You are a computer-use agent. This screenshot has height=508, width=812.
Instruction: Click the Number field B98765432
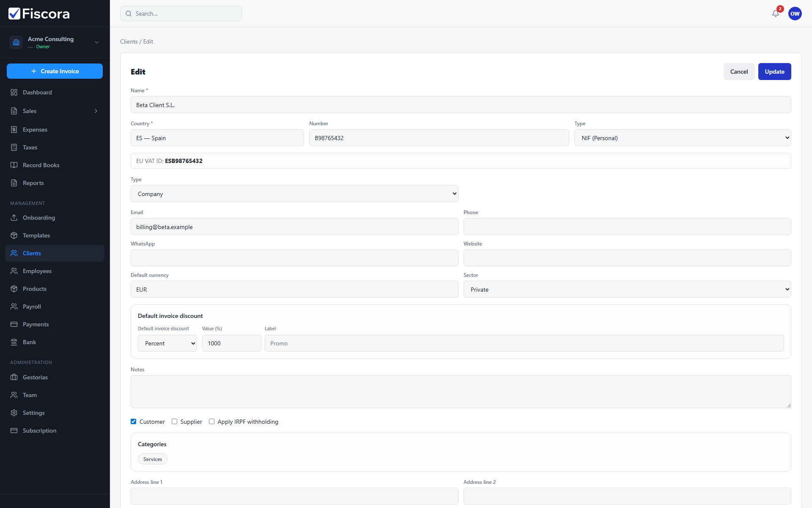(x=439, y=138)
